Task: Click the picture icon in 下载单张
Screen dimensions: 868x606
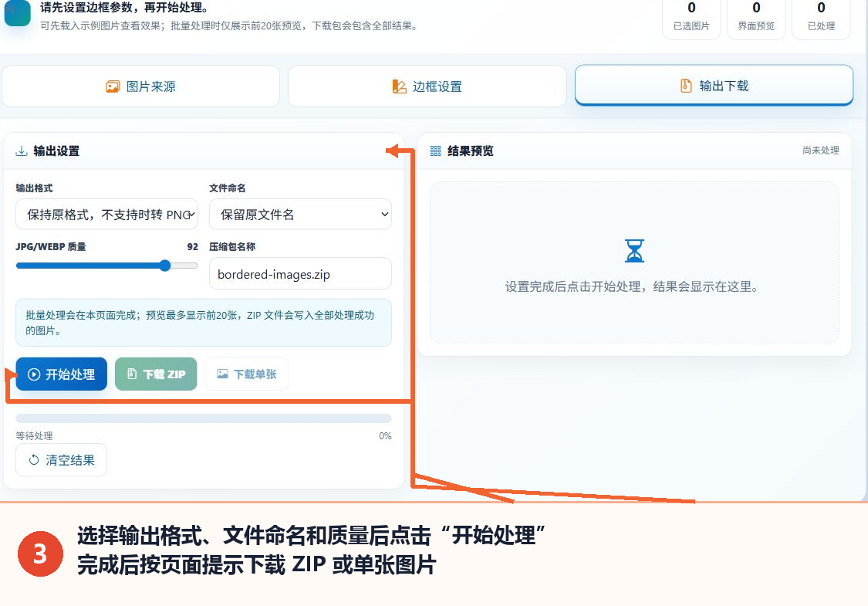Action: pos(222,374)
